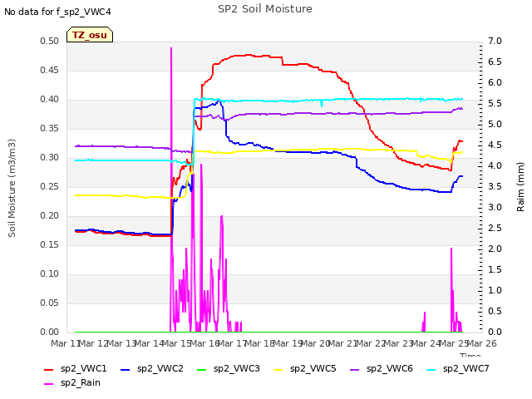Select the sp2_VWC3 legend label
The width and height of the screenshot is (532, 399).
(236, 369)
